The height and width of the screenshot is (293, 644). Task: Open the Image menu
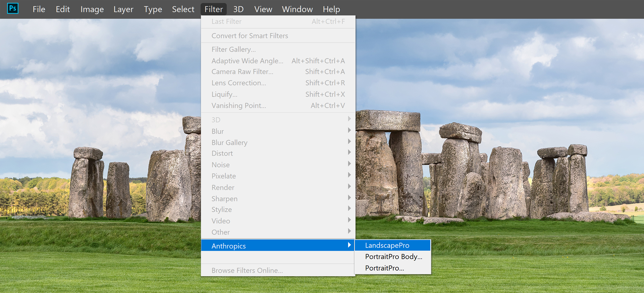[x=92, y=9]
